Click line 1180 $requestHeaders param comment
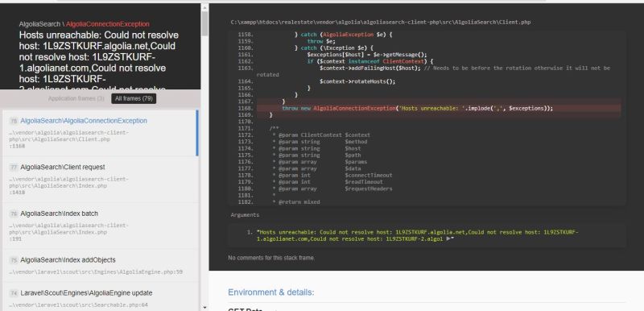 tap(332, 189)
